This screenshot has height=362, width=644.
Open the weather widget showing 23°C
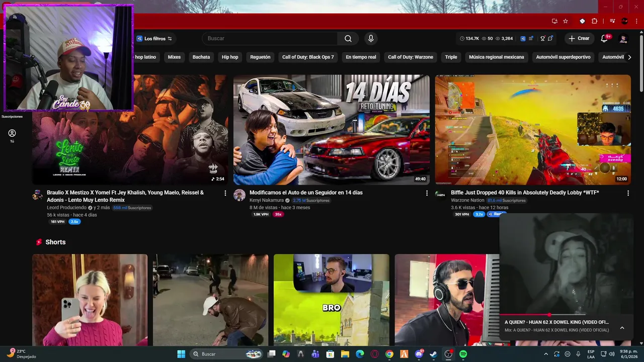22,354
